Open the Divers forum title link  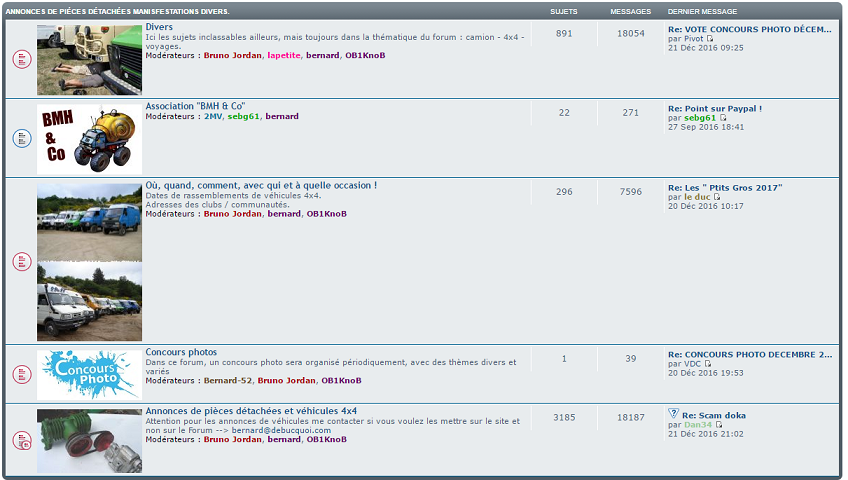tap(159, 27)
